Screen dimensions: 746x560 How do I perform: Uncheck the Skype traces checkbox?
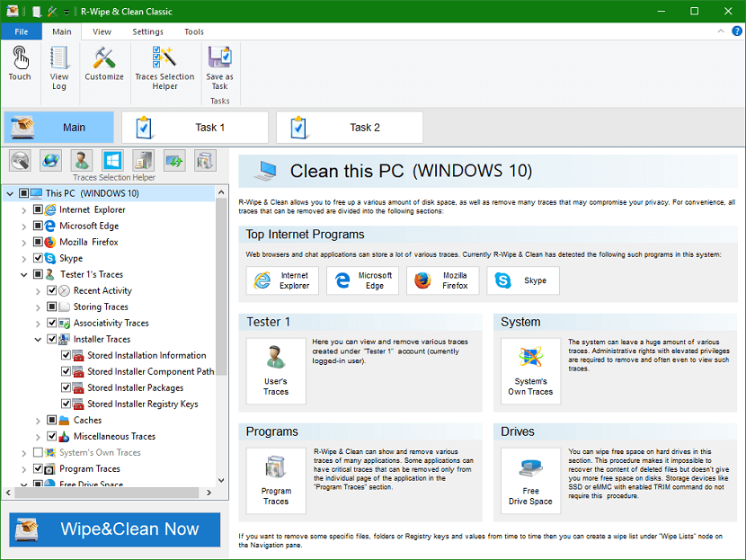37,258
